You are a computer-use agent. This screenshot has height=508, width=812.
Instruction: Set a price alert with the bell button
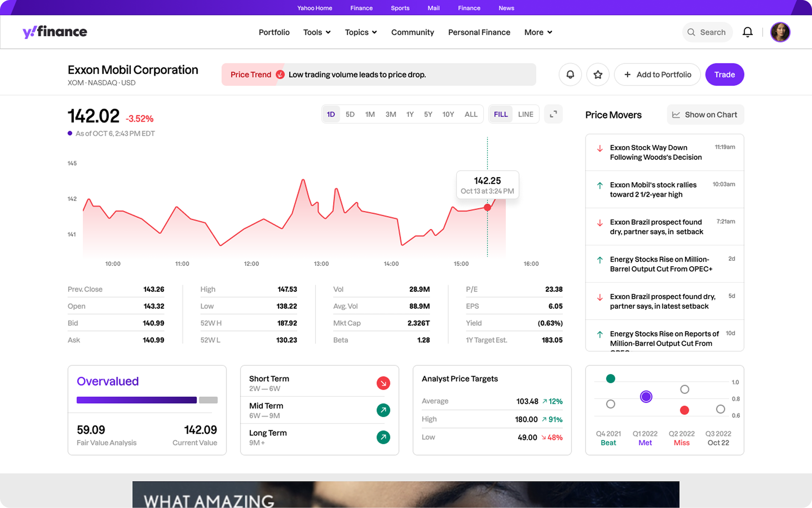point(570,74)
